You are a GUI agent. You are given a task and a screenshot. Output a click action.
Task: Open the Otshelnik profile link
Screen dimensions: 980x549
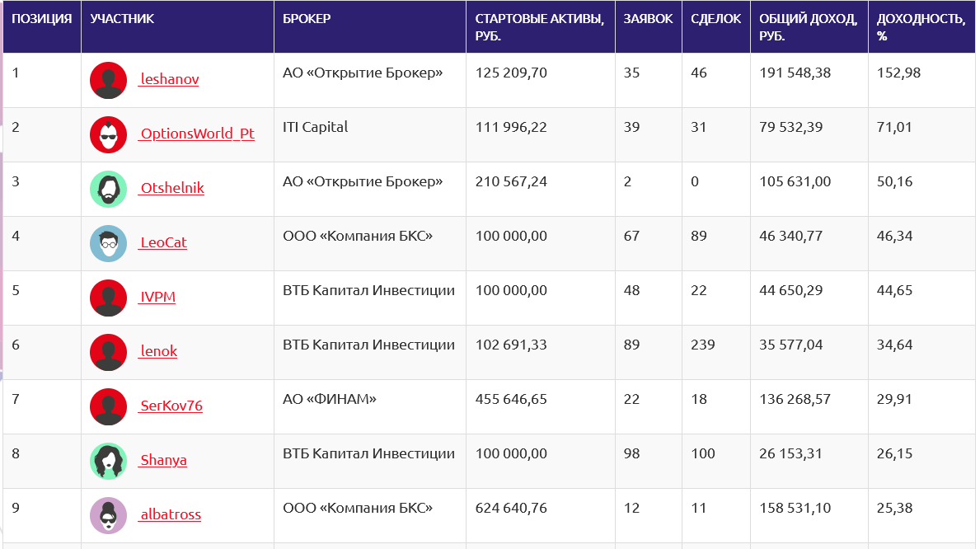click(171, 189)
